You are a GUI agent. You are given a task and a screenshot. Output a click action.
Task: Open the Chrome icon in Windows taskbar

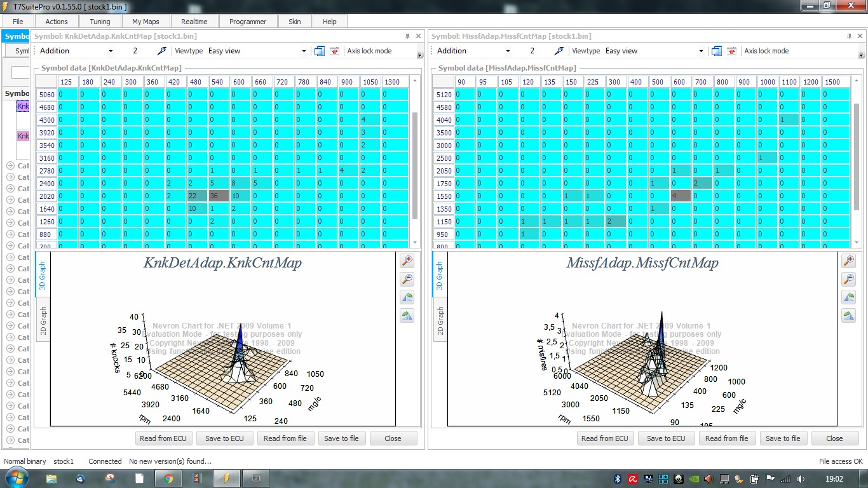point(169,478)
